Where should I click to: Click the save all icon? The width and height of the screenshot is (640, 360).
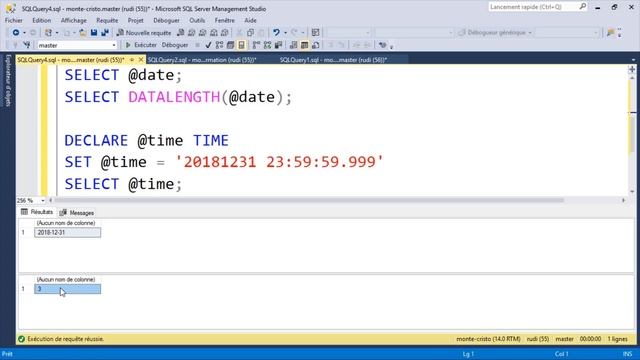click(105, 32)
